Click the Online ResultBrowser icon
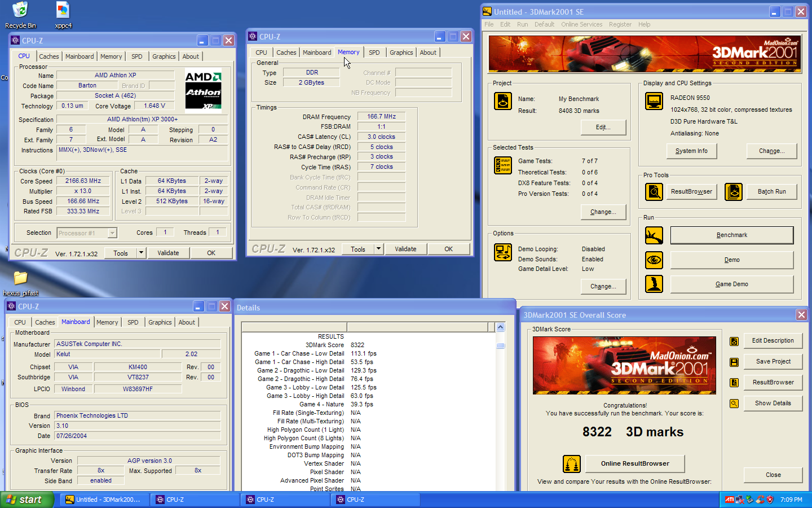 coord(572,464)
